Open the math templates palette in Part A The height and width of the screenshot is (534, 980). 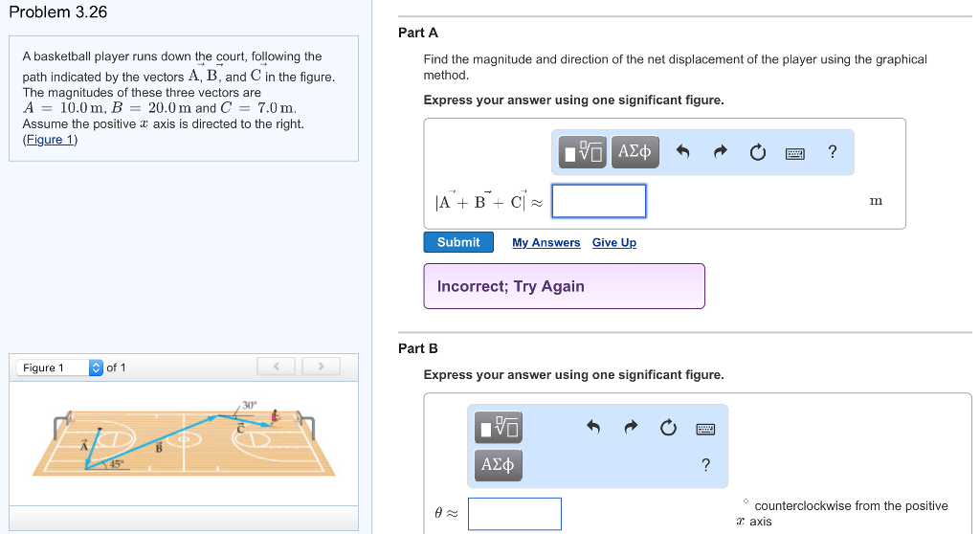click(583, 151)
